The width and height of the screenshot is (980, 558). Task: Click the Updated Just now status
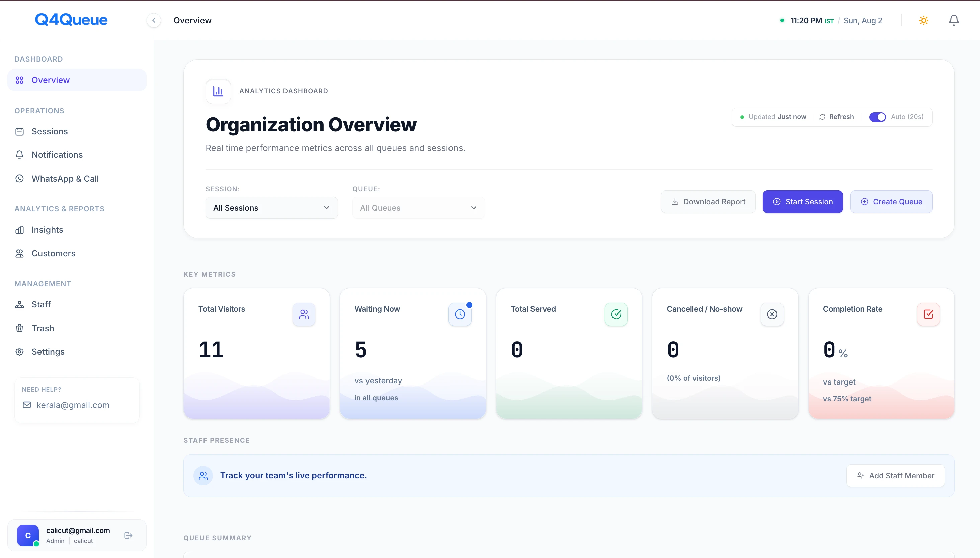point(773,117)
